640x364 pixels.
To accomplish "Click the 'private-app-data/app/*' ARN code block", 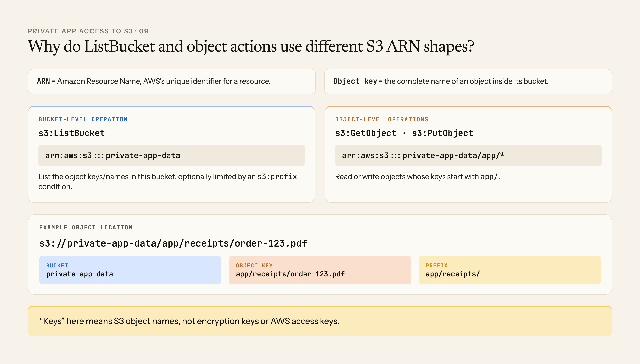I will [x=468, y=155].
